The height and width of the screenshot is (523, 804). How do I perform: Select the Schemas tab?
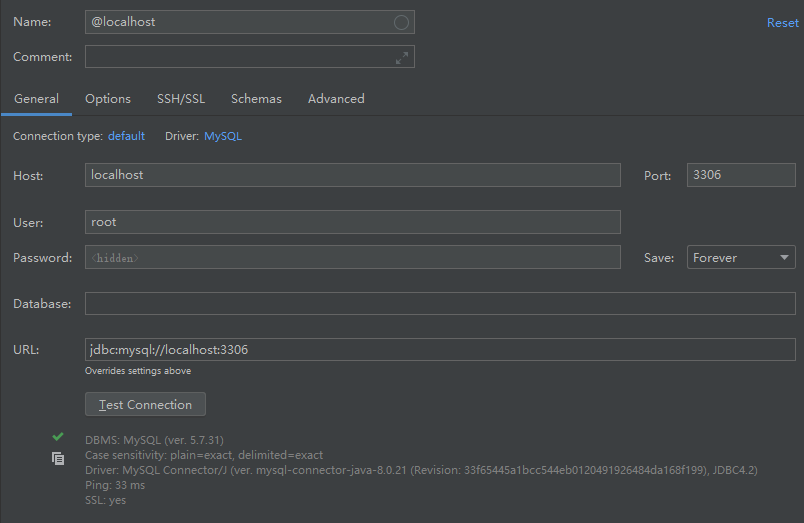[256, 99]
